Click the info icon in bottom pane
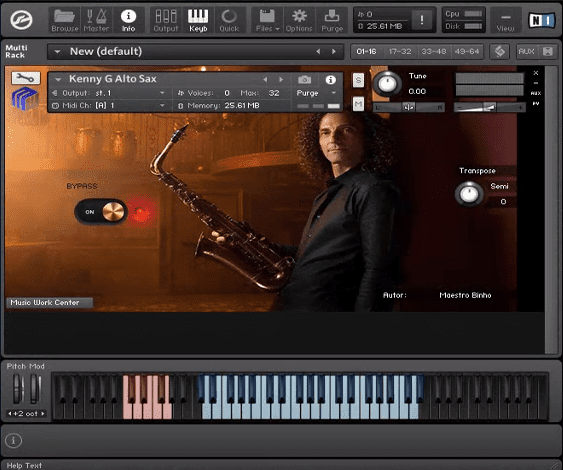The width and height of the screenshot is (563, 470). pyautogui.click(x=14, y=441)
